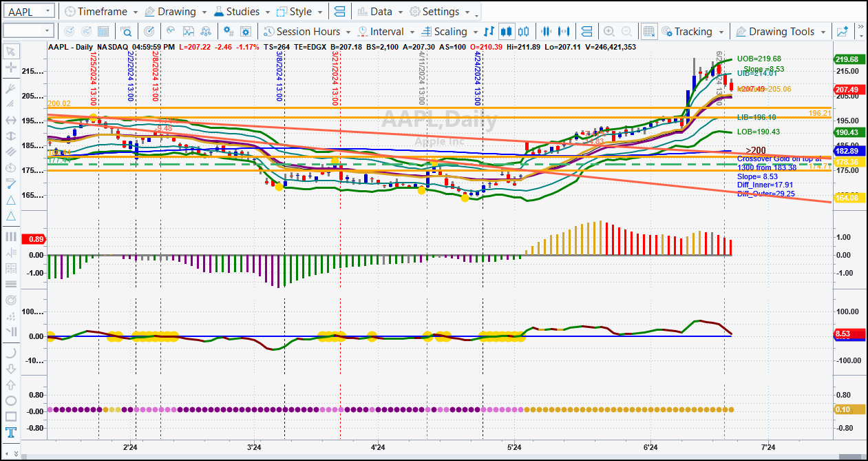Viewport: 868px width, 461px height.
Task: Choose the down-arrow drawing tool
Action: (10, 368)
